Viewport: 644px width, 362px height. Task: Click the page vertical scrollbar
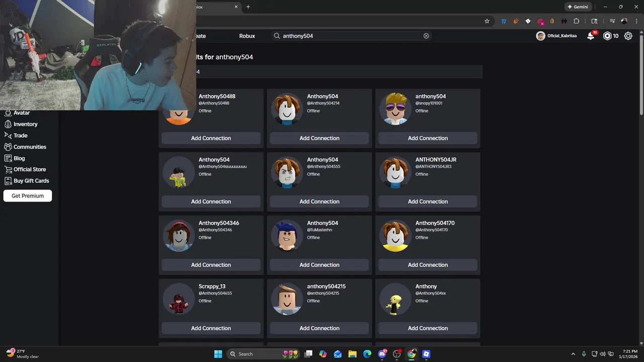click(641, 75)
